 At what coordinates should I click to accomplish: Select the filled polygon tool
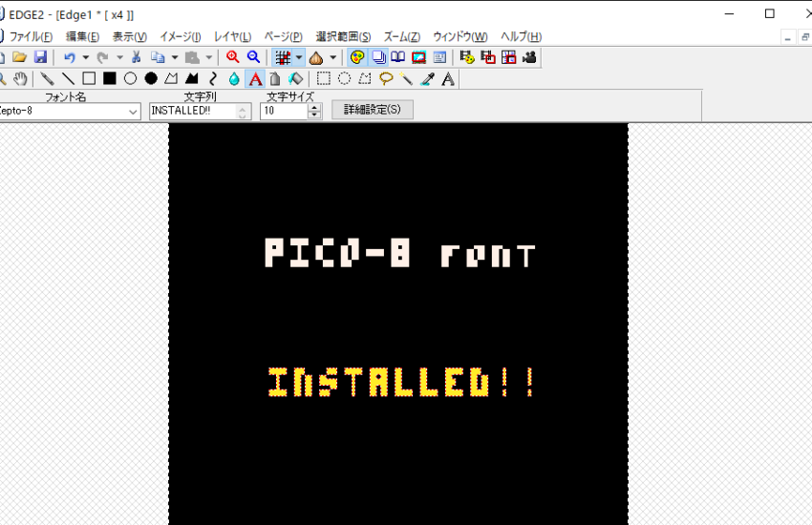(192, 78)
